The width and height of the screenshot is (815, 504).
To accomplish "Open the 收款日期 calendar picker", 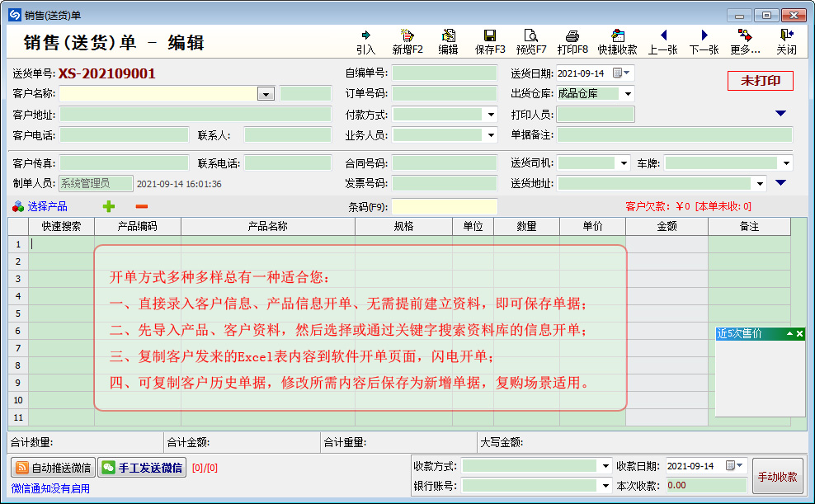I will [x=734, y=465].
